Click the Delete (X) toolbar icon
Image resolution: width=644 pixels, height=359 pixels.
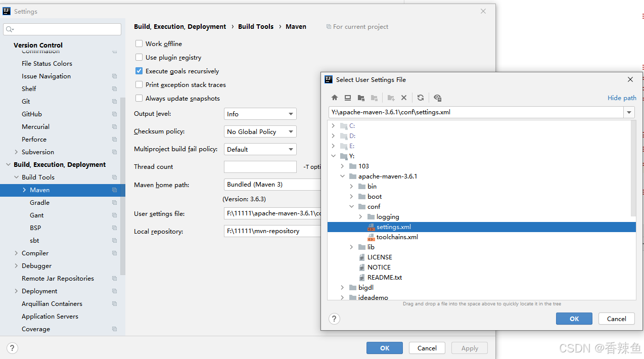[404, 98]
